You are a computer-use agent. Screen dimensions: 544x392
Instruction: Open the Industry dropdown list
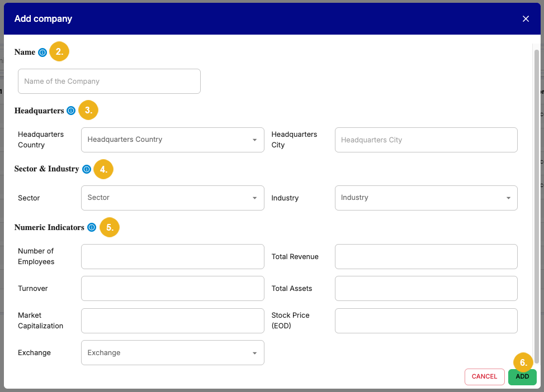pos(425,198)
